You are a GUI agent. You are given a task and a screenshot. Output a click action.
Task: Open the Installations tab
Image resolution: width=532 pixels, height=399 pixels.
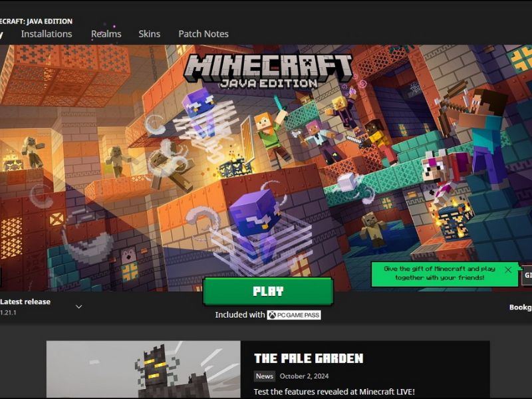(x=47, y=34)
